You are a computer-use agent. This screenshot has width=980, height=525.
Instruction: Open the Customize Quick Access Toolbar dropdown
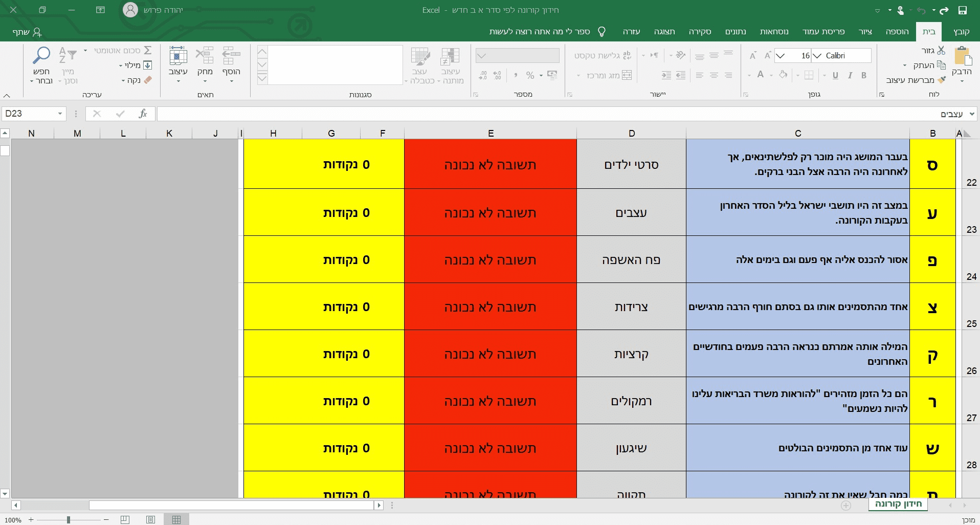pyautogui.click(x=878, y=11)
